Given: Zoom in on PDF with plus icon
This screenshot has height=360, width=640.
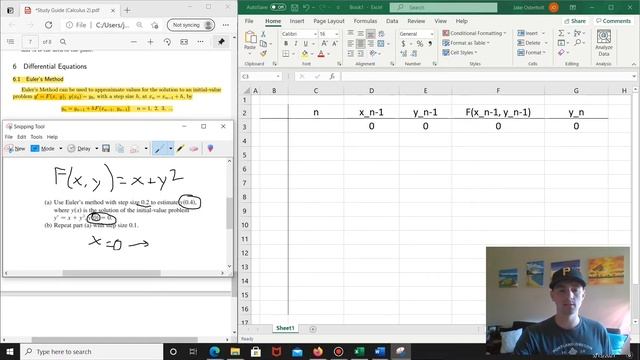Looking at the screenshot, I should tap(150, 42).
